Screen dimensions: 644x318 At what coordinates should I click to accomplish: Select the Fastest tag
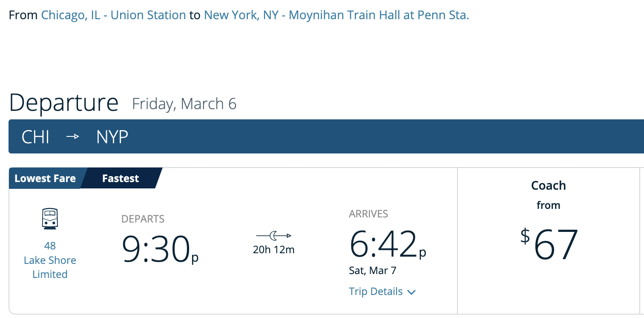[121, 178]
